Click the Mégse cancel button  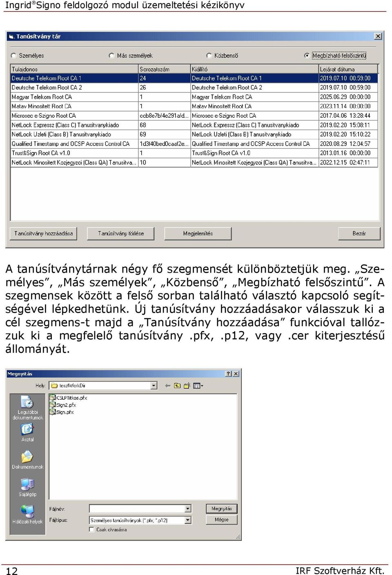[221, 519]
